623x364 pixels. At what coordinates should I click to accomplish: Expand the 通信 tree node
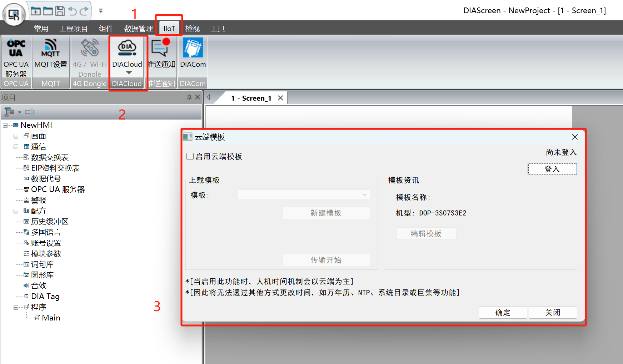[x=16, y=147]
